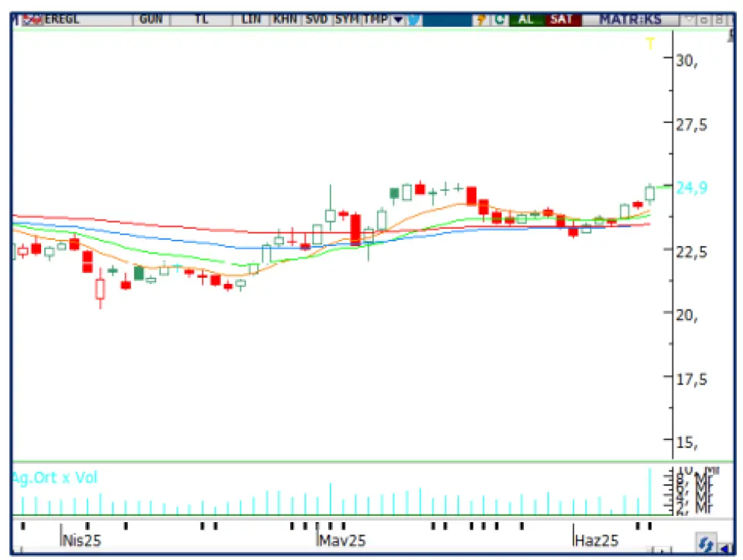Click the MATRIKS title label
Image resolution: width=743 pixels, height=560 pixels.
[x=630, y=19]
